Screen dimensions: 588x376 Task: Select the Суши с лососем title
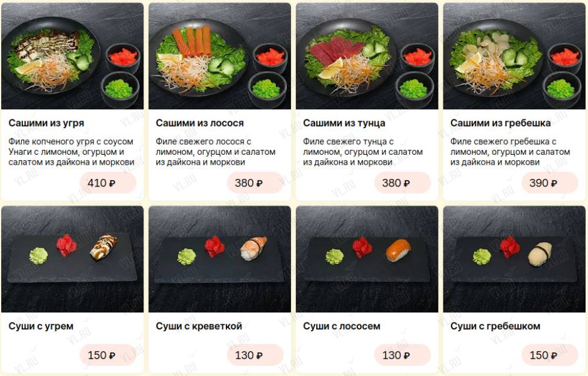tap(342, 326)
